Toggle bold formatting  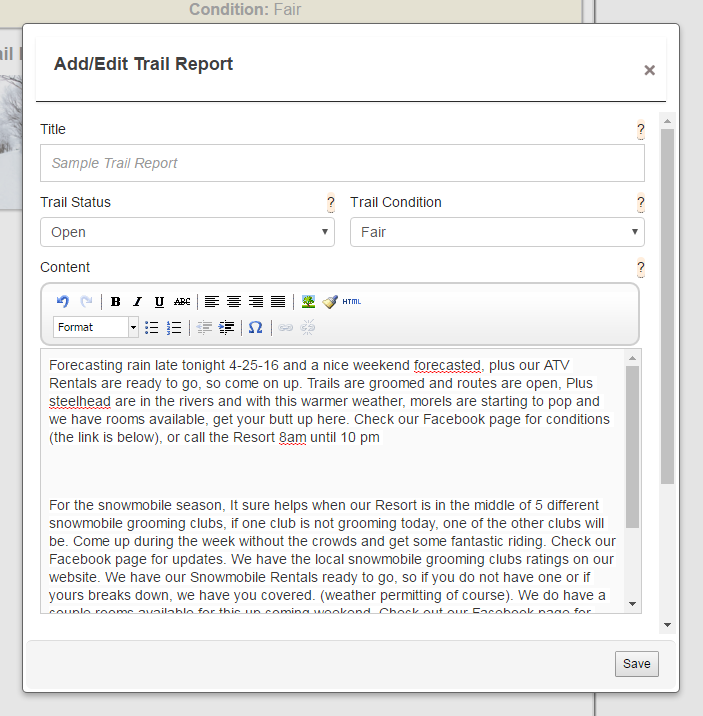click(116, 301)
